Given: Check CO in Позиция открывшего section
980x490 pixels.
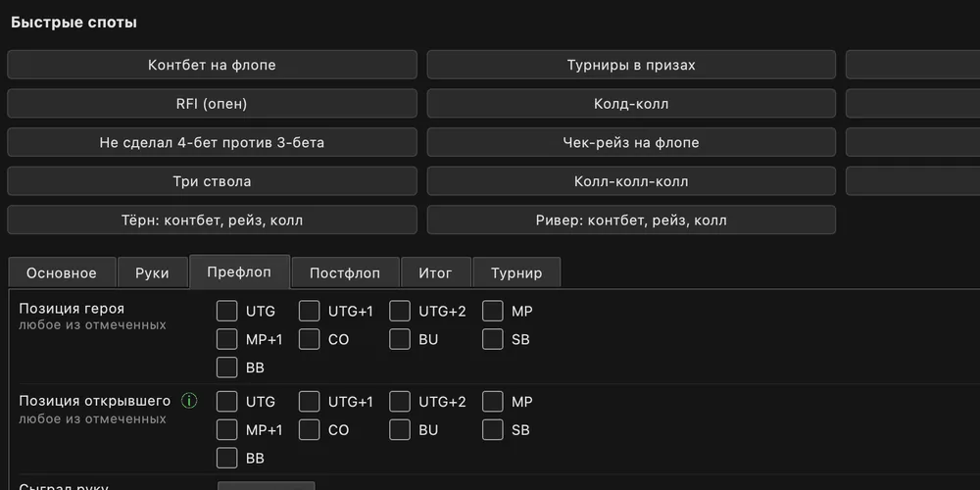Looking at the screenshot, I should pyautogui.click(x=310, y=430).
